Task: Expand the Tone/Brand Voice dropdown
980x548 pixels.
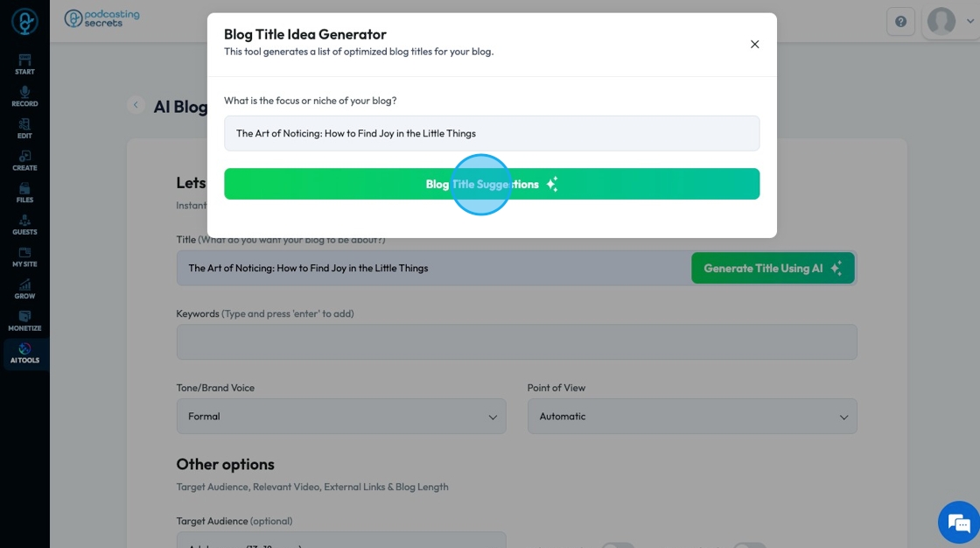Action: pyautogui.click(x=341, y=417)
